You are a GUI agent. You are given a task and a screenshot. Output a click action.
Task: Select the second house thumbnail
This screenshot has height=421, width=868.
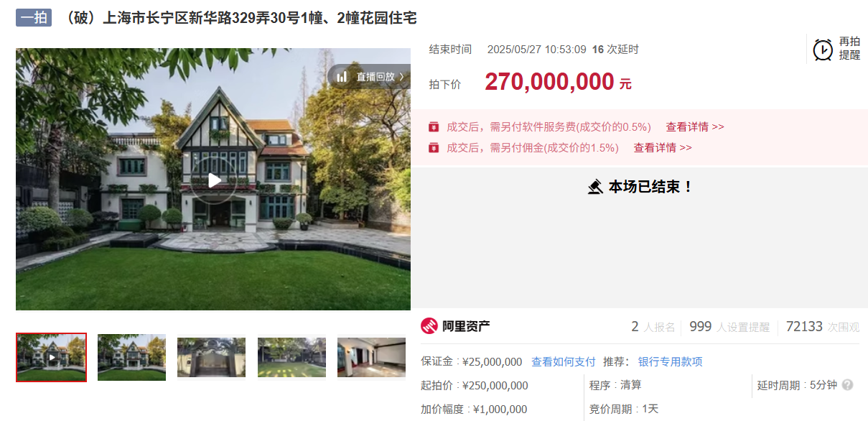click(x=131, y=357)
